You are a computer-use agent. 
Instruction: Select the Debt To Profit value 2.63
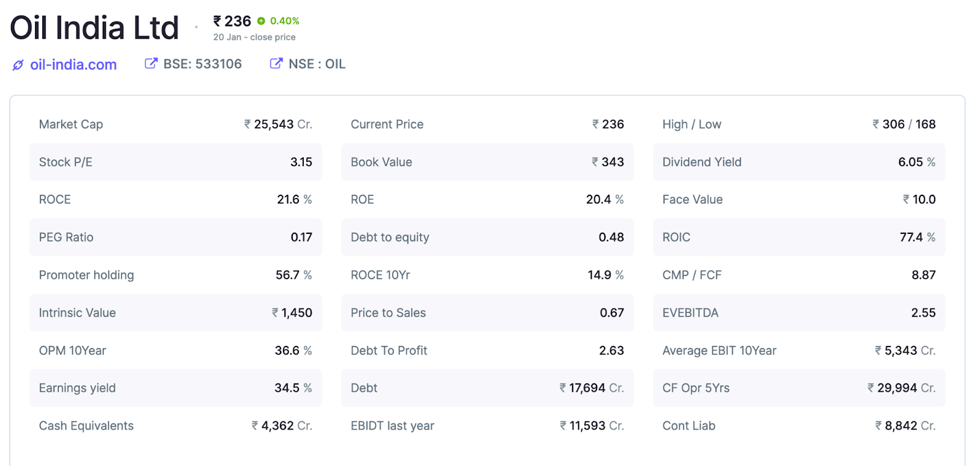click(611, 351)
